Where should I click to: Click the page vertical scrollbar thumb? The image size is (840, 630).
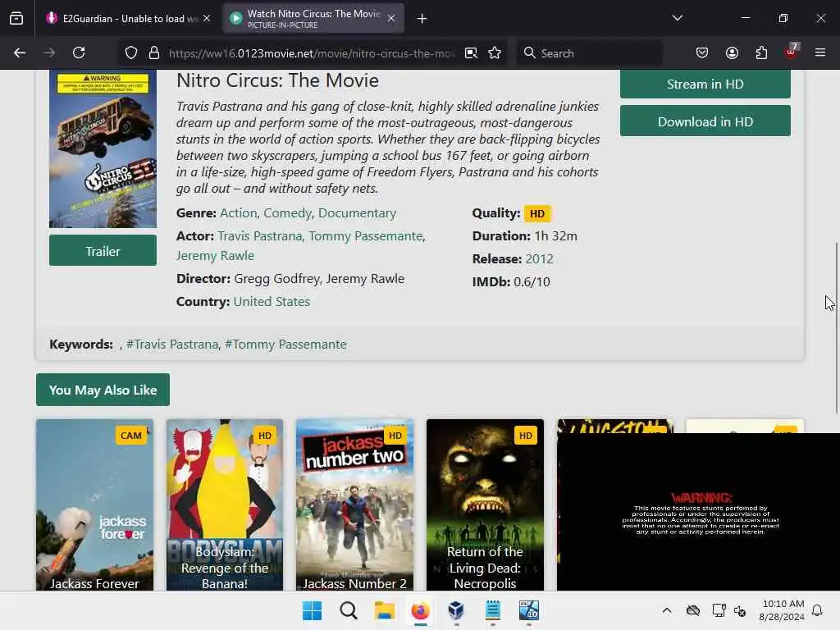[836, 326]
